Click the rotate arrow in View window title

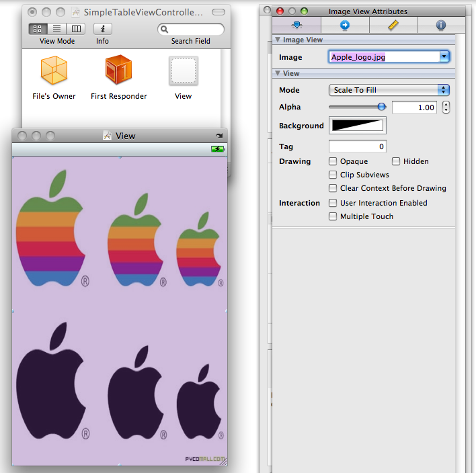pyautogui.click(x=219, y=136)
